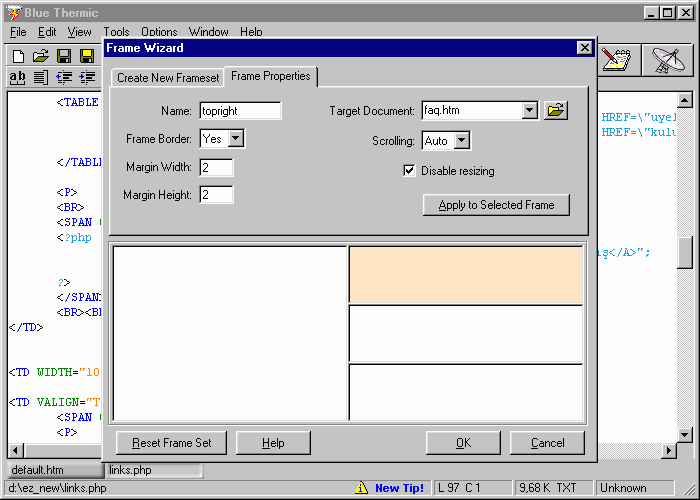Click the editor vertical scrollbar thumb

pyautogui.click(x=684, y=253)
